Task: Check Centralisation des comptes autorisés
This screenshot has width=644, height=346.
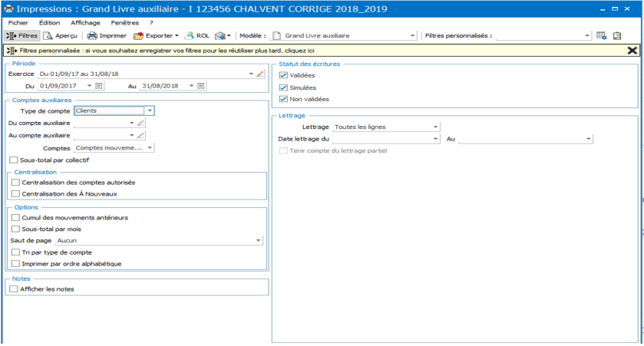Action: [15, 183]
